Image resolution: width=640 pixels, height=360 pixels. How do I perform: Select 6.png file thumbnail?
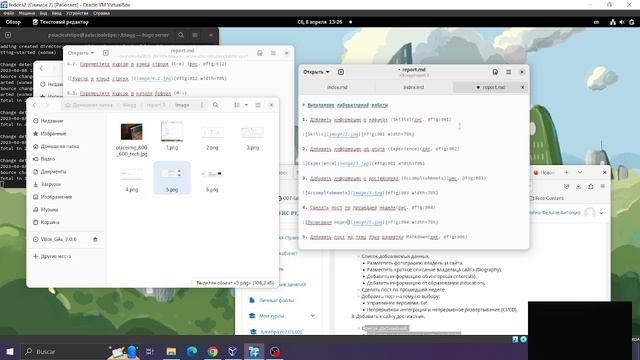212,174
